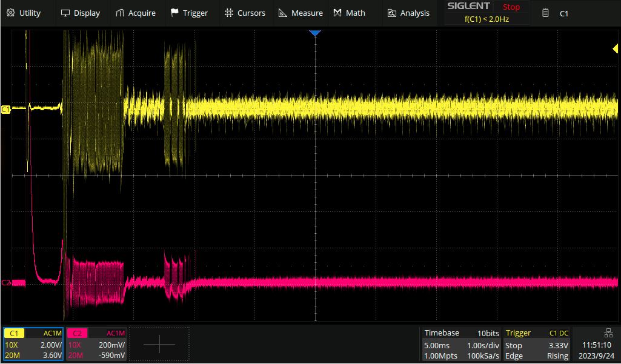The image size is (621, 364).
Task: Click the 100kSa/s sample rate value
Action: [483, 356]
